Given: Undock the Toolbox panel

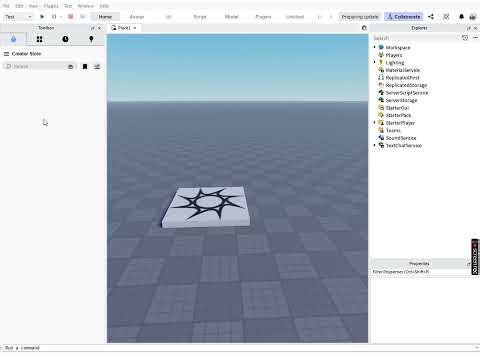Looking at the screenshot, I should point(93,28).
